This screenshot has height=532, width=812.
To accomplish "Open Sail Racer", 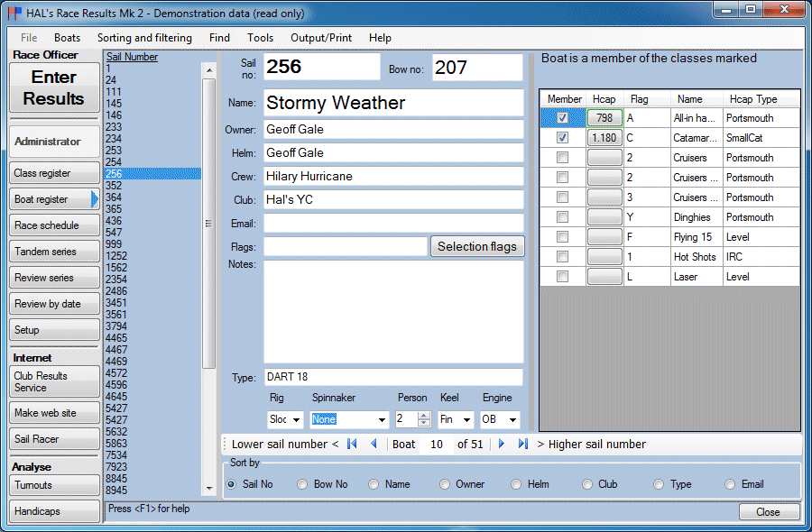I will point(54,439).
